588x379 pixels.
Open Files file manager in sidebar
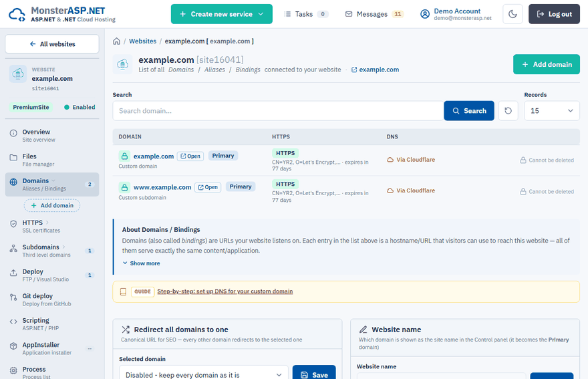[x=52, y=160]
